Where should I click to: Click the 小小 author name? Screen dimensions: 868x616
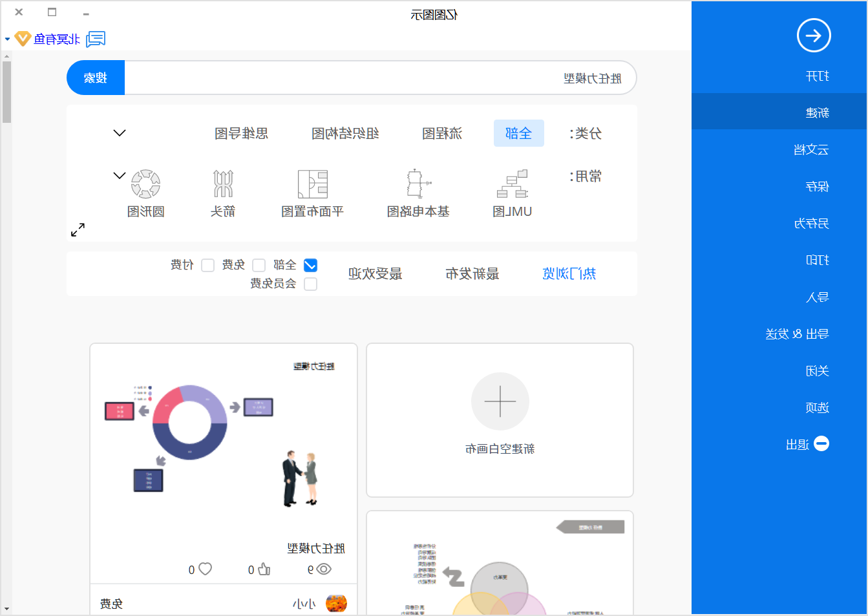point(304,604)
